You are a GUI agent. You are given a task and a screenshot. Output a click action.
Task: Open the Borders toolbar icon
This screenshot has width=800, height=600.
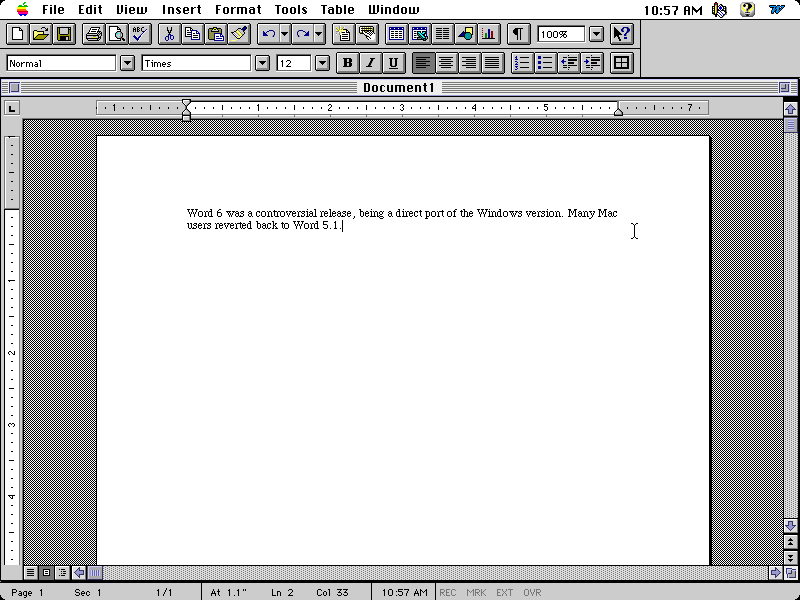point(621,63)
